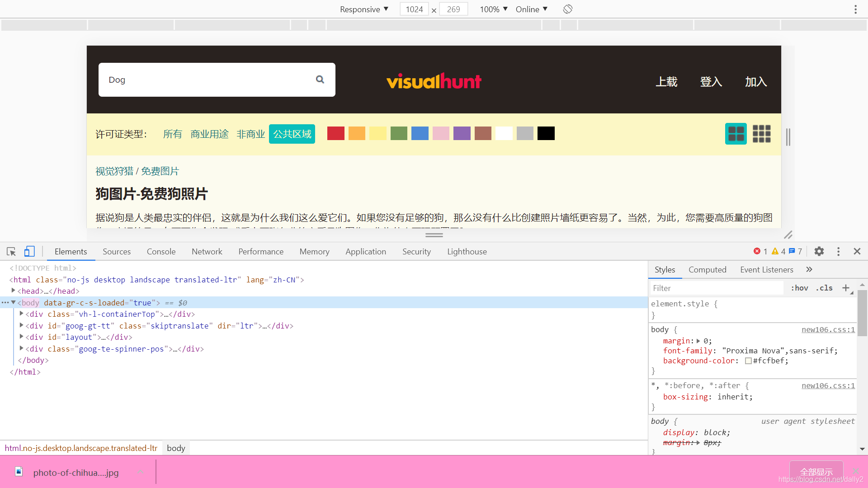Viewport: 868px width, 488px height.
Task: Click the '商业用途' license filter button
Action: [209, 133]
